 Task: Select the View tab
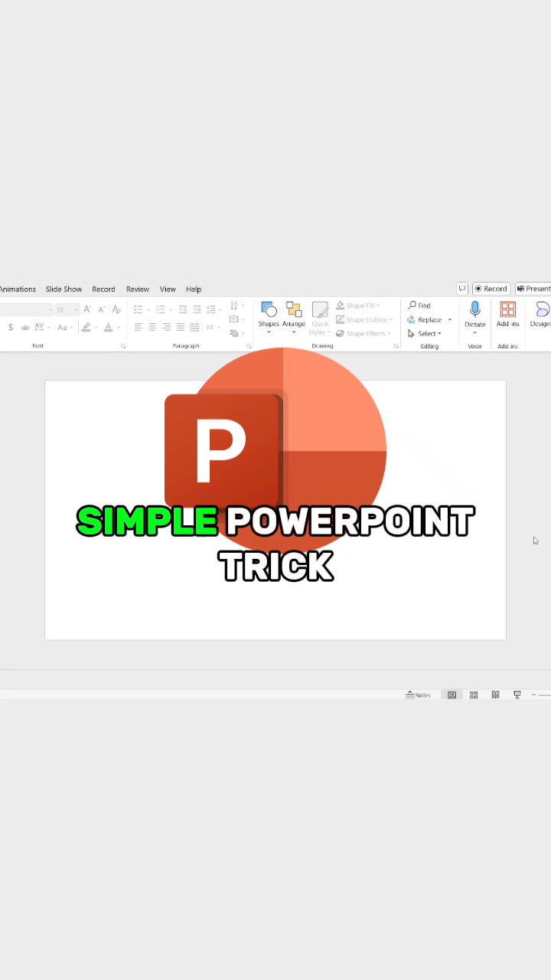[x=168, y=289]
